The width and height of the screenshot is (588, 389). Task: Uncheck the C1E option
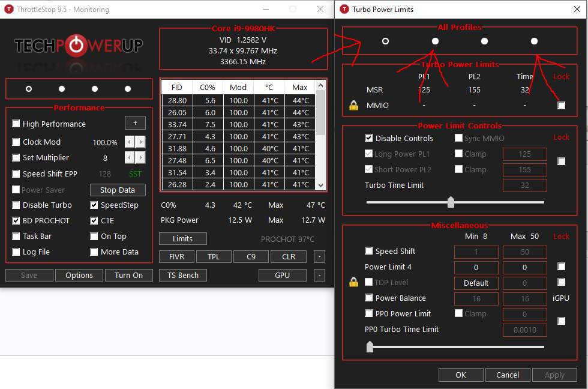click(x=94, y=220)
